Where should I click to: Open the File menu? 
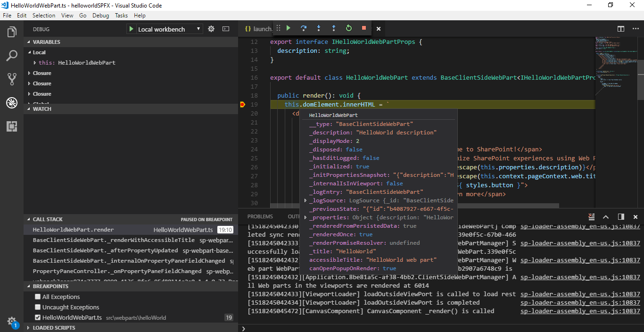pyautogui.click(x=7, y=16)
